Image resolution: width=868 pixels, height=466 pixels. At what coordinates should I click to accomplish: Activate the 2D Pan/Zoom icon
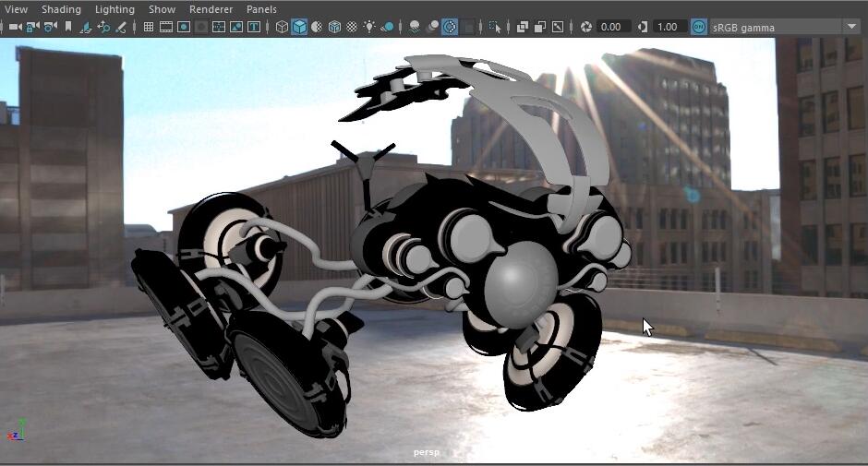(x=103, y=27)
